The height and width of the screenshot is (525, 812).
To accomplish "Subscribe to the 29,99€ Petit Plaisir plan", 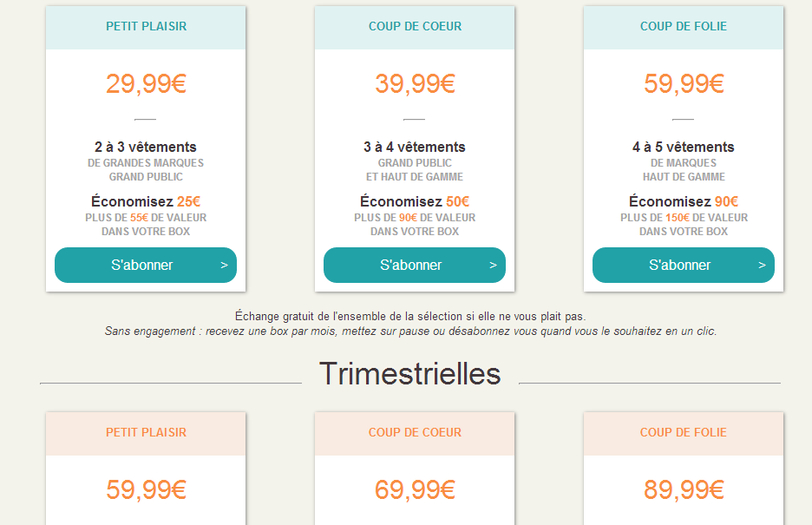I will tap(143, 266).
